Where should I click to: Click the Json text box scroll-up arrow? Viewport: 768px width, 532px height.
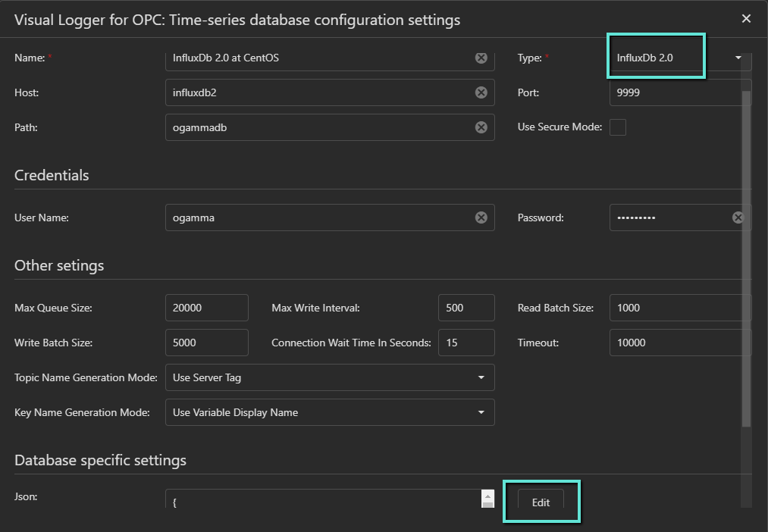[x=487, y=496]
